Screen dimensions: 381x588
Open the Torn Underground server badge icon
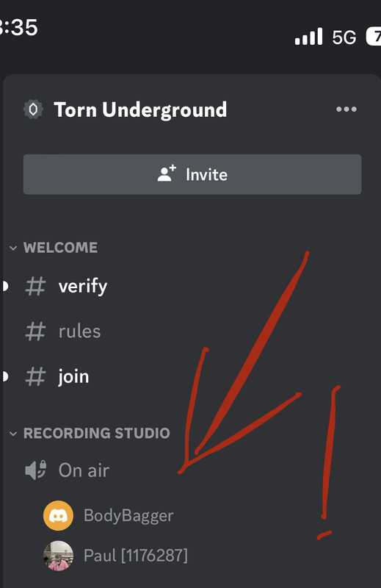(x=33, y=110)
